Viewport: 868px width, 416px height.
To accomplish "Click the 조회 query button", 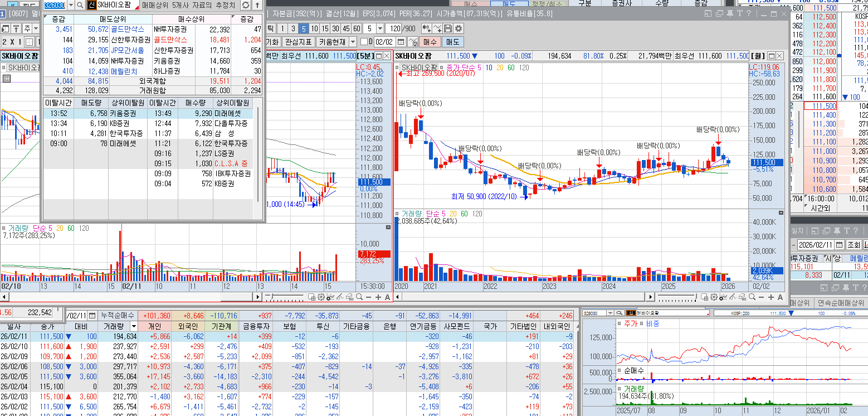I will (x=854, y=245).
